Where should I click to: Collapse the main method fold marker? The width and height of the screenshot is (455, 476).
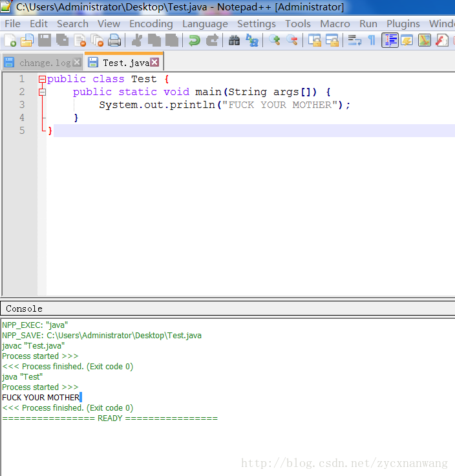pos(42,92)
